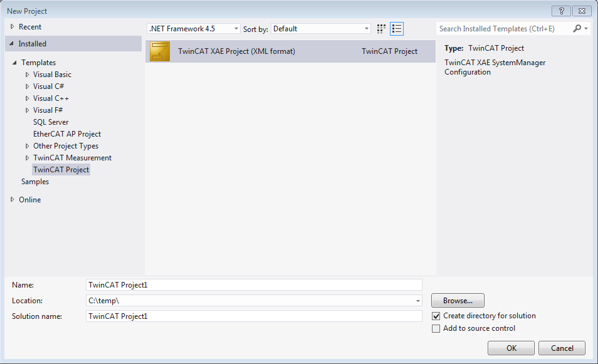Click the Templates label
Viewport: 598px width, 364px height.
(38, 62)
